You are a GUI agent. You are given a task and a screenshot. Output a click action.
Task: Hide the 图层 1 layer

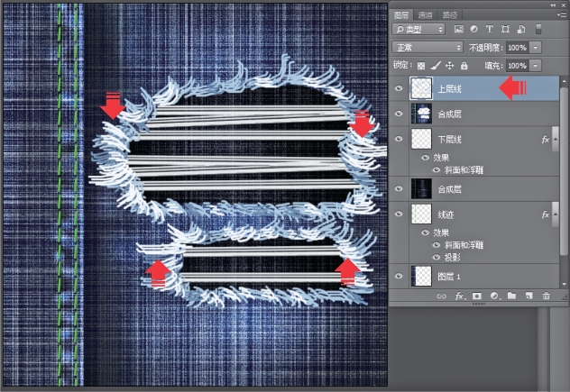click(399, 276)
